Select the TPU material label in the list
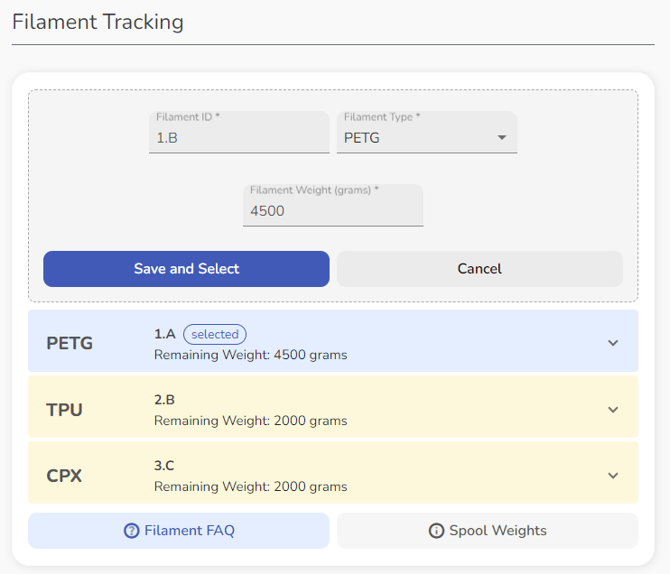 tap(65, 409)
